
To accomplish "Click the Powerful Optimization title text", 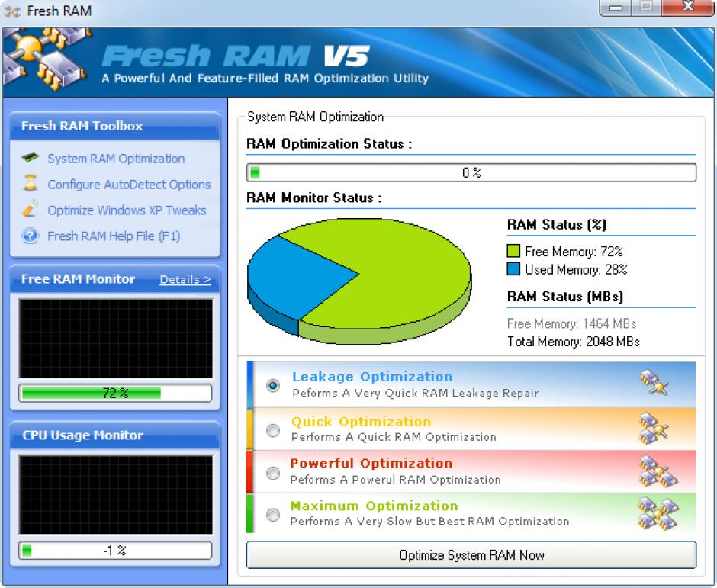I will pyautogui.click(x=371, y=463).
